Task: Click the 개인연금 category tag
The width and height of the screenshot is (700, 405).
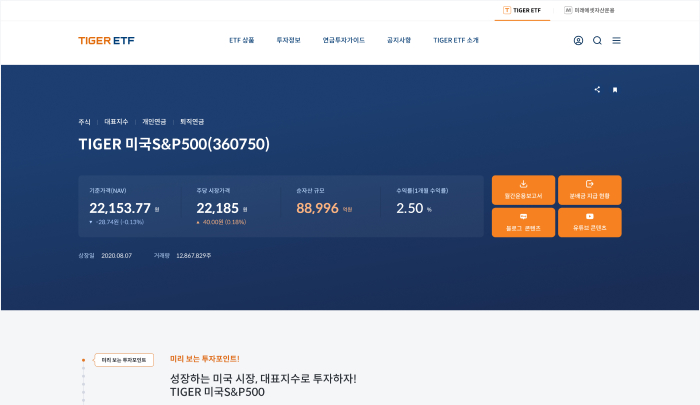Action: [x=154, y=122]
